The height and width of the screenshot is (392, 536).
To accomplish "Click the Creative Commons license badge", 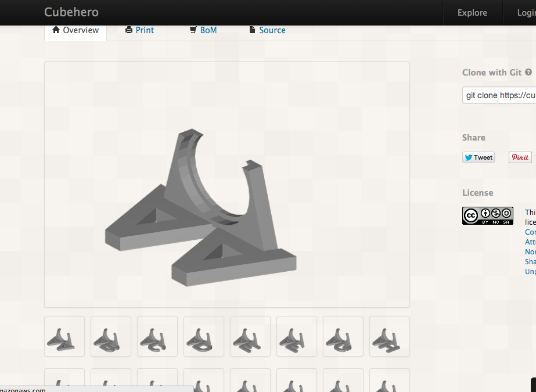I will (487, 215).
